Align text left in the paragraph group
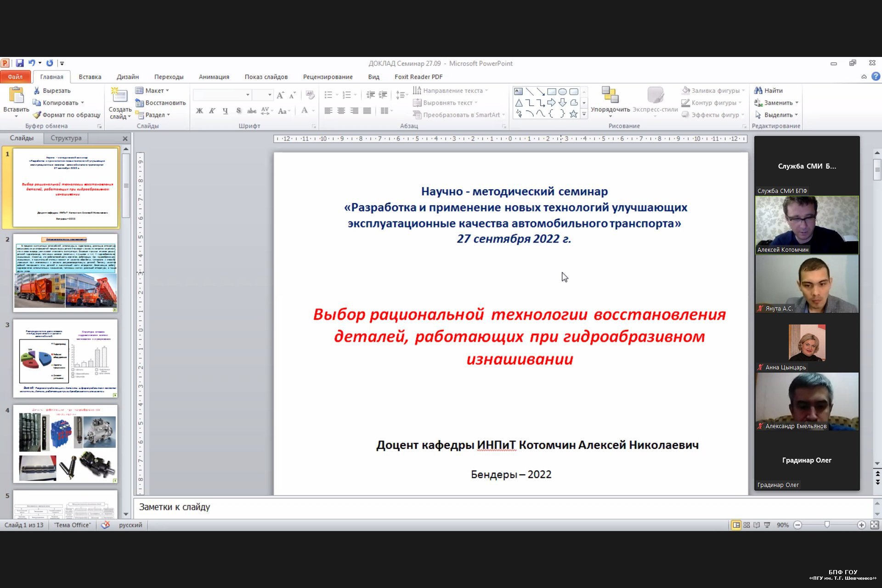The image size is (882, 588). point(328,111)
